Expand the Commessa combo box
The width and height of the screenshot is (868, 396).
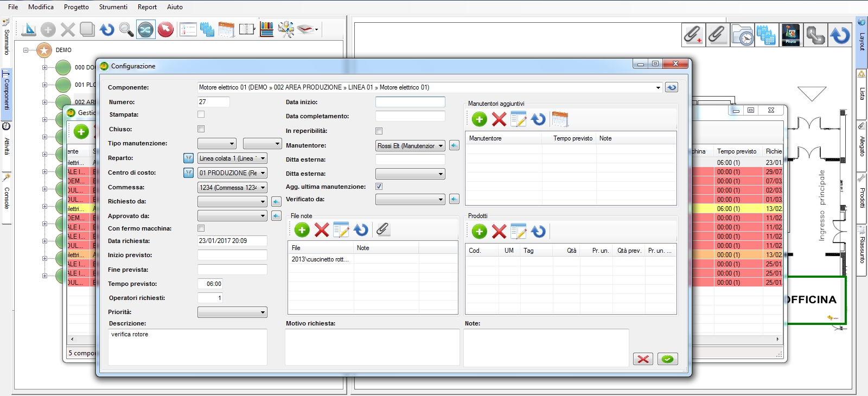tap(263, 188)
